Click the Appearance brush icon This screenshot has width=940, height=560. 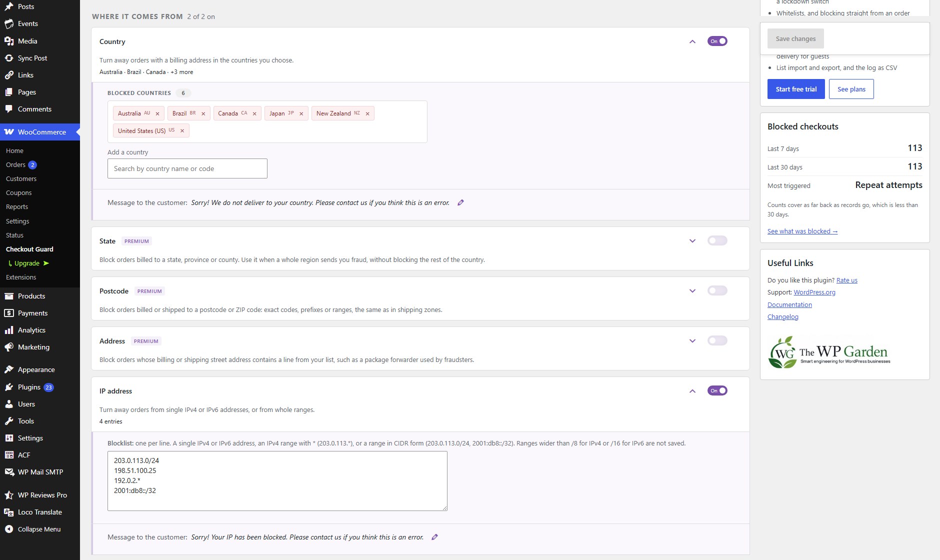point(9,369)
